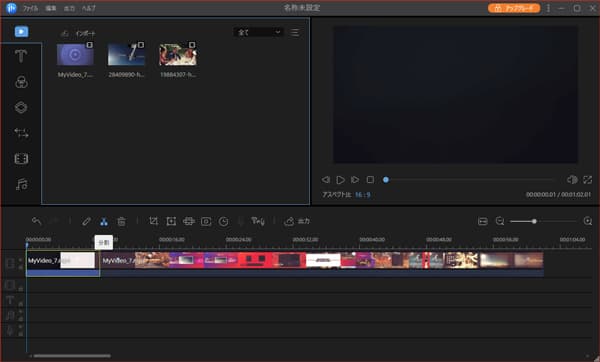Image resolution: width=600 pixels, height=362 pixels.
Task: Select the mosaic tool
Action: click(x=189, y=221)
